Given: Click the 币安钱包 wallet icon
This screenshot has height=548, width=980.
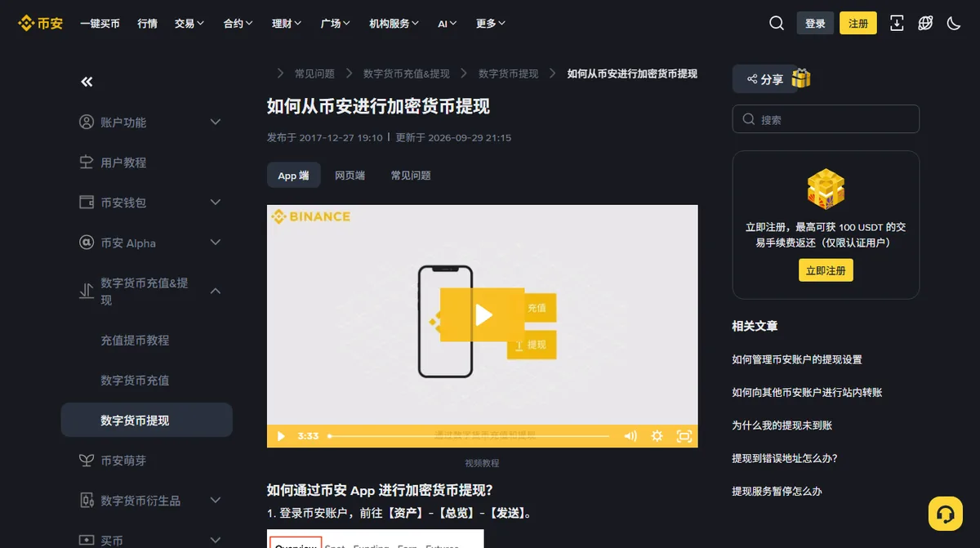Looking at the screenshot, I should coord(87,202).
